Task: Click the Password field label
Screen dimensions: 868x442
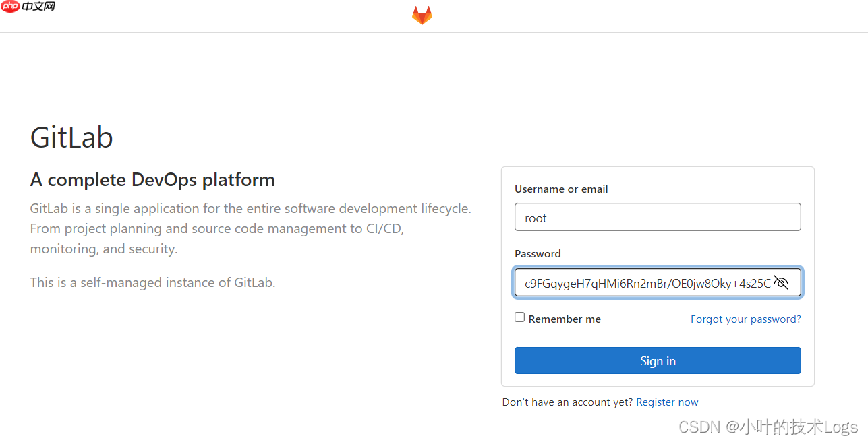Action: tap(537, 253)
